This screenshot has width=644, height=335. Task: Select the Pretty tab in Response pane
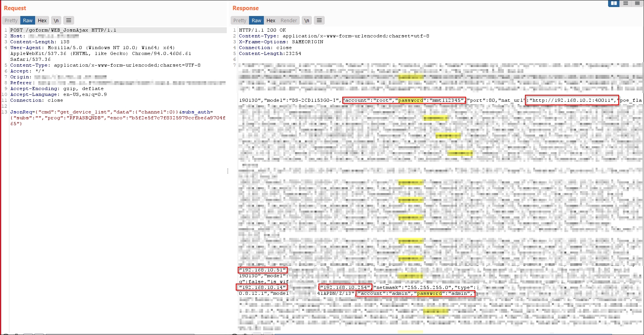coord(240,20)
